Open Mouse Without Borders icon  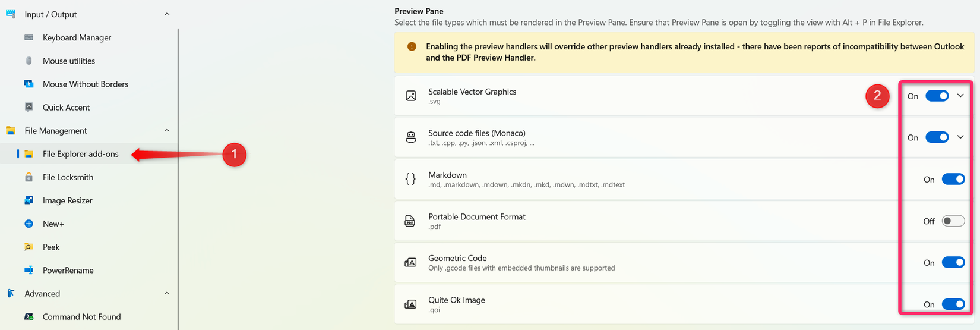tap(29, 84)
